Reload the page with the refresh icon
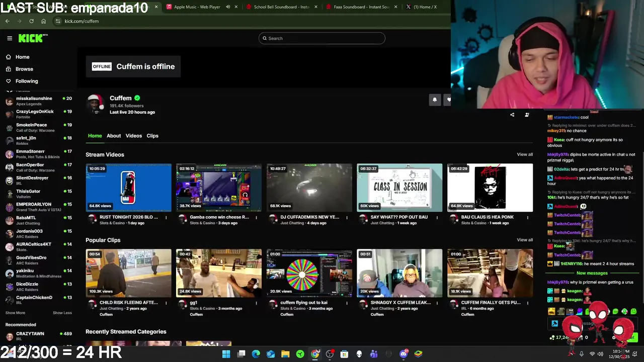The height and width of the screenshot is (362, 644). 31,21
